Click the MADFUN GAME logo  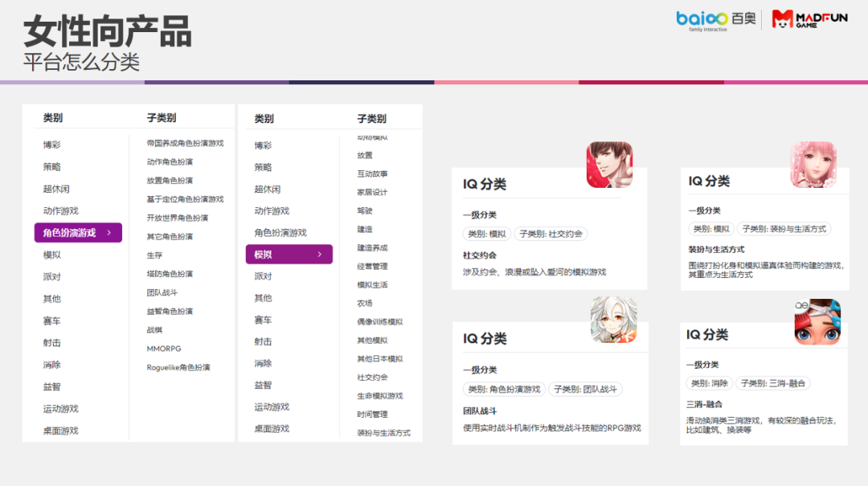tap(809, 19)
